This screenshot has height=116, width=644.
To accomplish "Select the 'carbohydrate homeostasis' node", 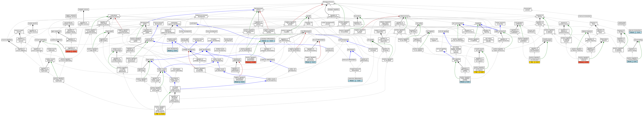I will pos(622,23).
